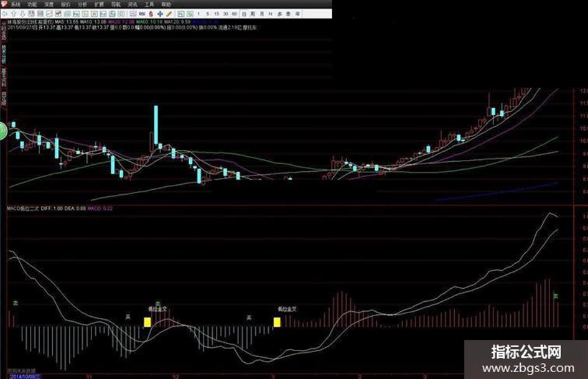Click the money bag toolbar icon
Screen dimensions: 588x379
pos(151,14)
